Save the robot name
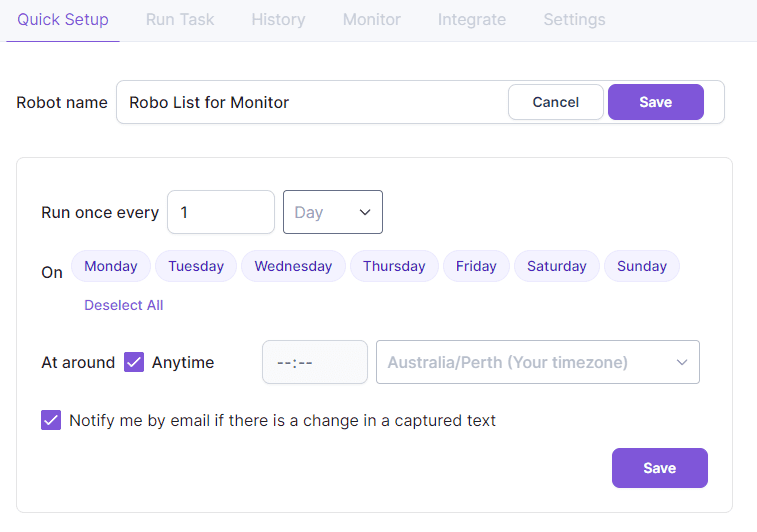Image resolution: width=757 pixels, height=532 pixels. [x=656, y=102]
